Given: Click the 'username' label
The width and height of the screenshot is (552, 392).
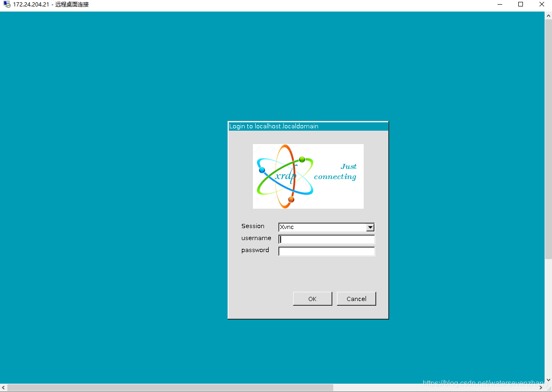Looking at the screenshot, I should click(256, 238).
